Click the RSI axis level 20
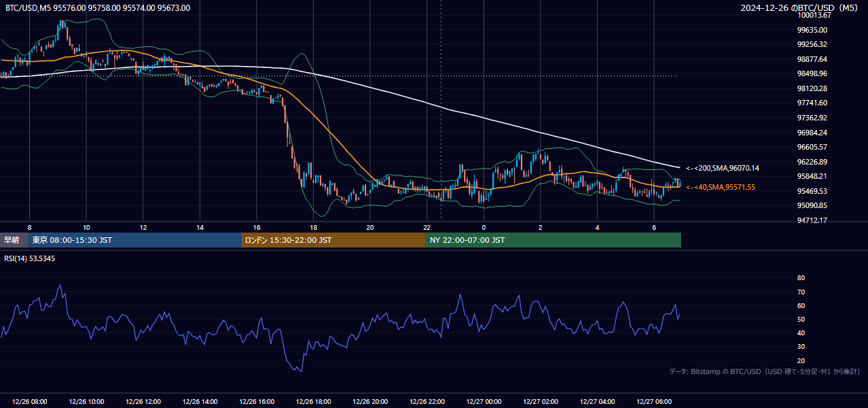Viewport: 868px width, 408px height. pos(801,360)
